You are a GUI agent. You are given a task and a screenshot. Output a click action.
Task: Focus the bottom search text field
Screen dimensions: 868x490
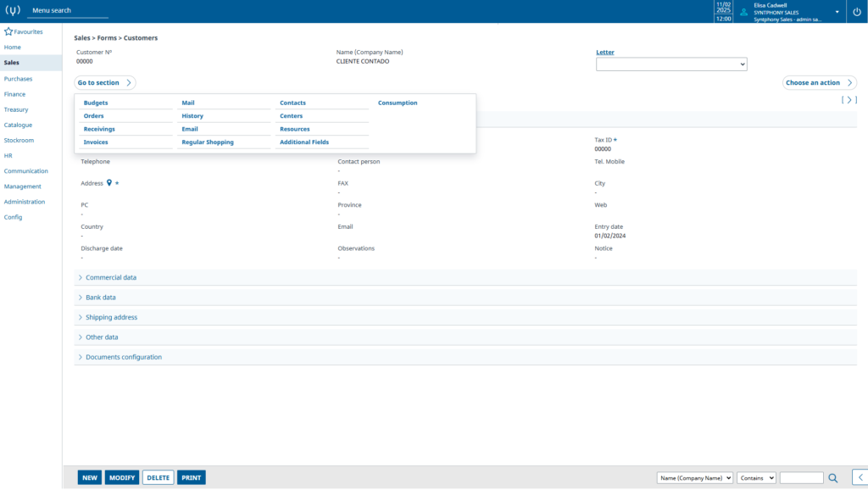click(x=802, y=478)
